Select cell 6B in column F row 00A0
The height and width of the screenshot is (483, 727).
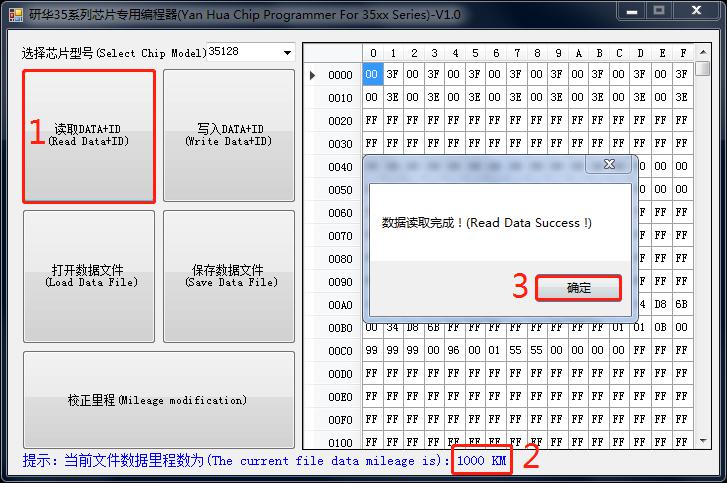pos(682,304)
